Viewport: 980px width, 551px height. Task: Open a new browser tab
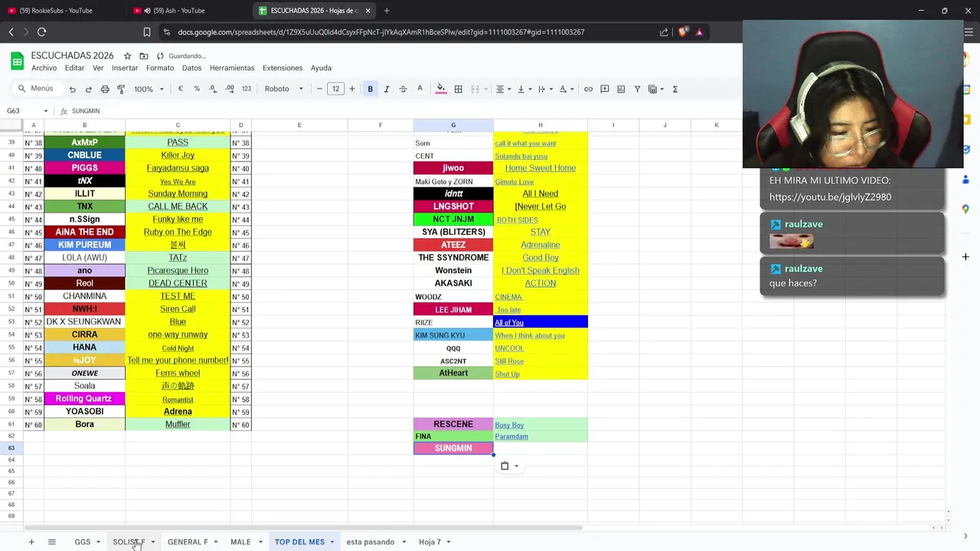pyautogui.click(x=387, y=11)
